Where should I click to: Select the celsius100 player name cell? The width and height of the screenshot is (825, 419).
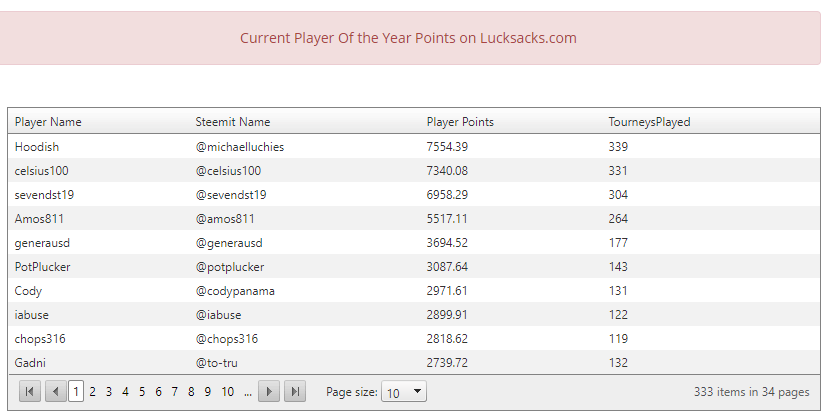pos(42,171)
